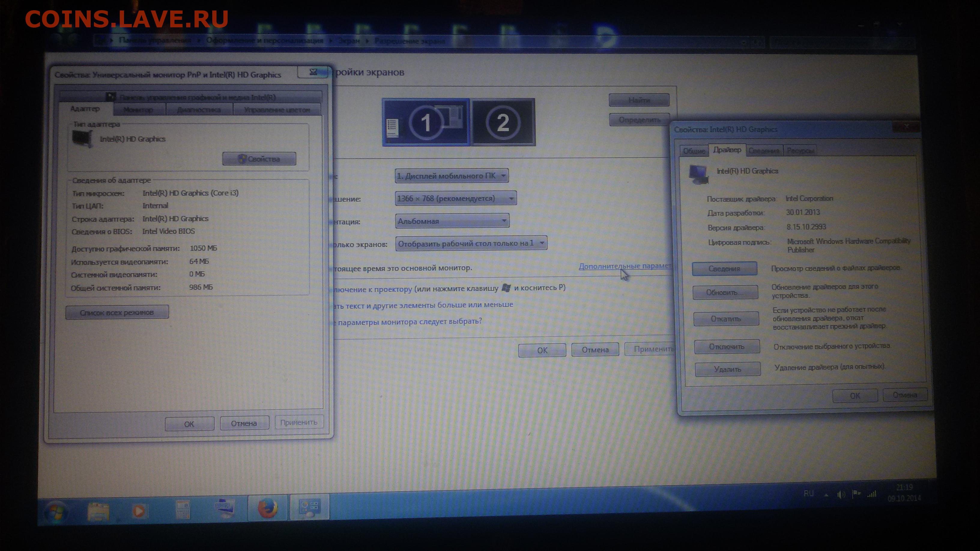The height and width of the screenshot is (551, 980).
Task: Click the Экран breadcrumb
Action: [349, 41]
